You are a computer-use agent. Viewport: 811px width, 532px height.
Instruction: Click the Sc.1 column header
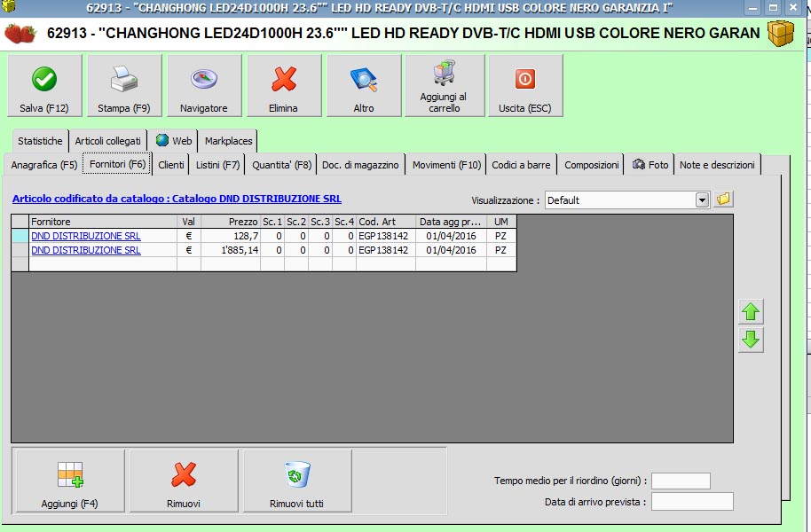[x=272, y=222]
